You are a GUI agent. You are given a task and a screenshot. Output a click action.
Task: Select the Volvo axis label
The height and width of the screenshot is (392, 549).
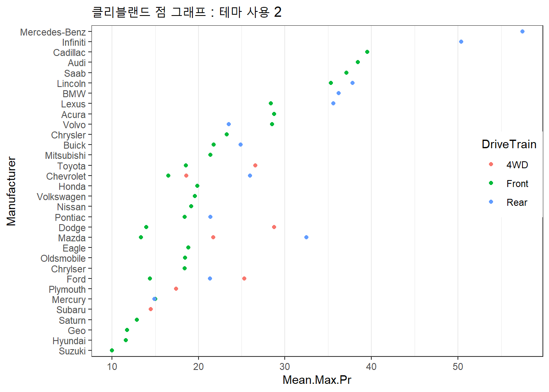click(x=74, y=125)
